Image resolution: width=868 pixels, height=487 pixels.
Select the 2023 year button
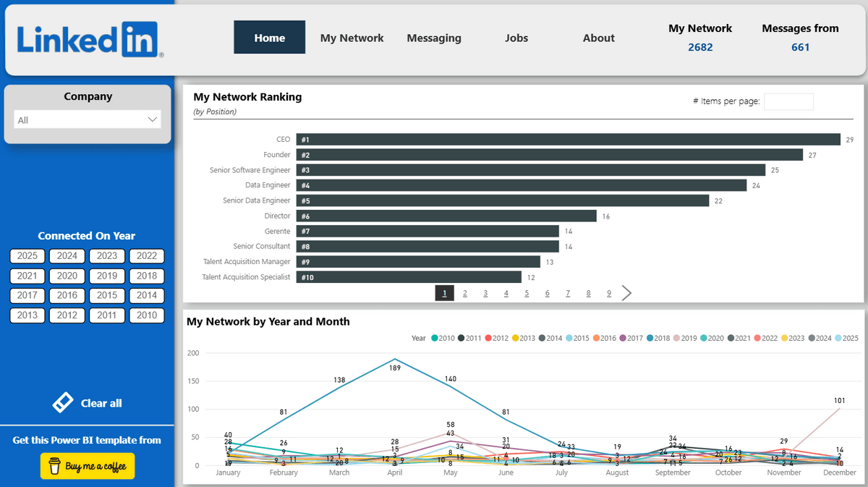(x=107, y=256)
